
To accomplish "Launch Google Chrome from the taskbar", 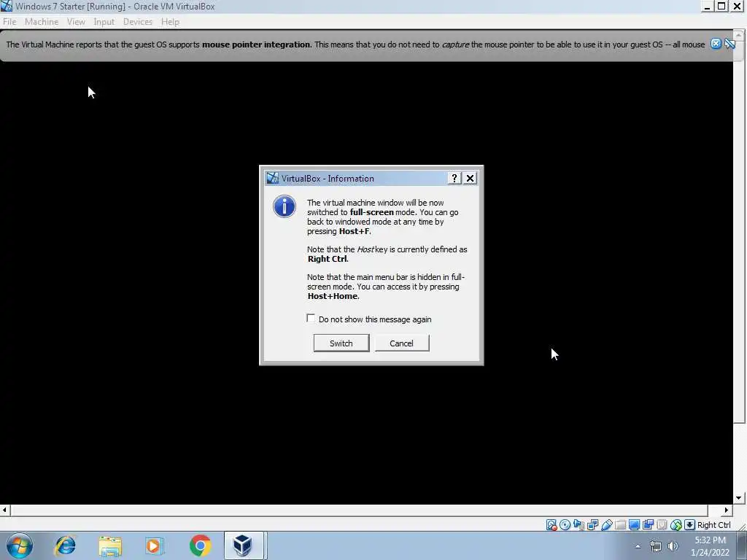I will (x=200, y=545).
